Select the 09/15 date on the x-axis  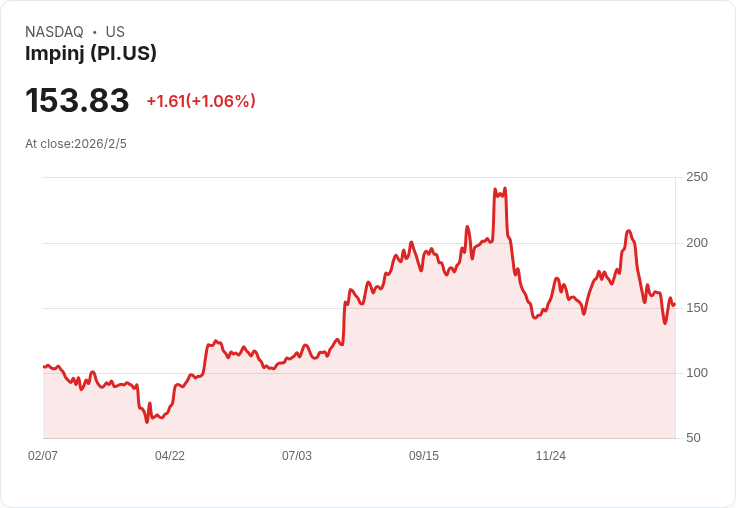click(424, 456)
